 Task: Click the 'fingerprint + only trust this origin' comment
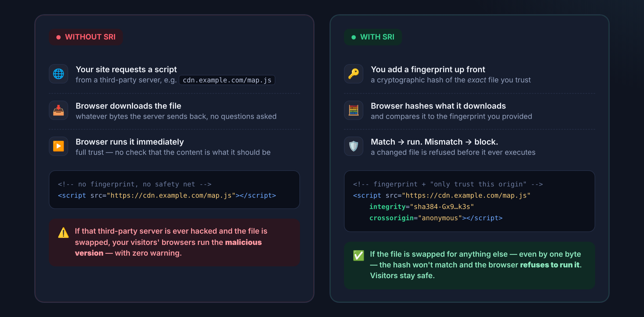(448, 184)
